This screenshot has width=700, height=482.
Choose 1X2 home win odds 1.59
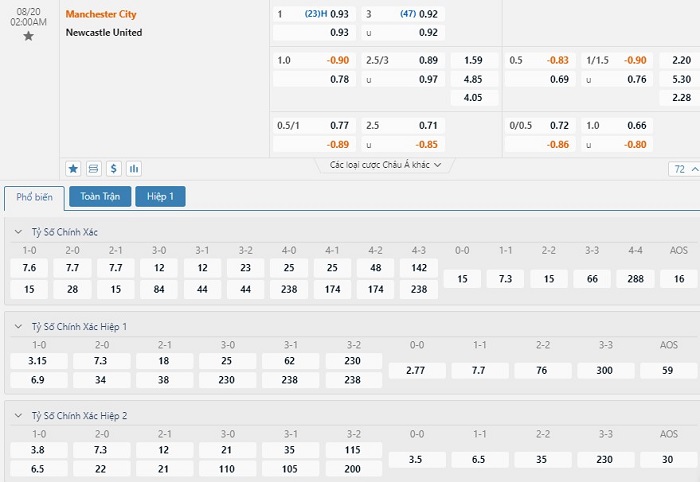(x=473, y=60)
